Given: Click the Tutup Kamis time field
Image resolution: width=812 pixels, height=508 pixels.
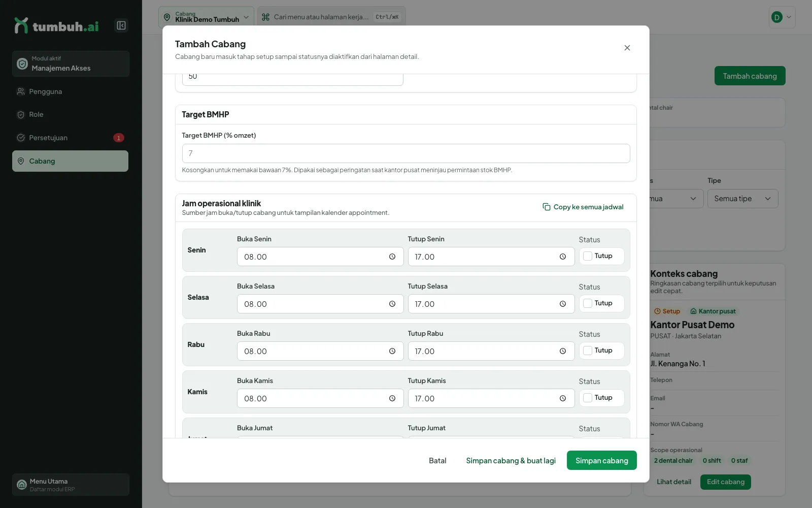Looking at the screenshot, I should (x=491, y=398).
